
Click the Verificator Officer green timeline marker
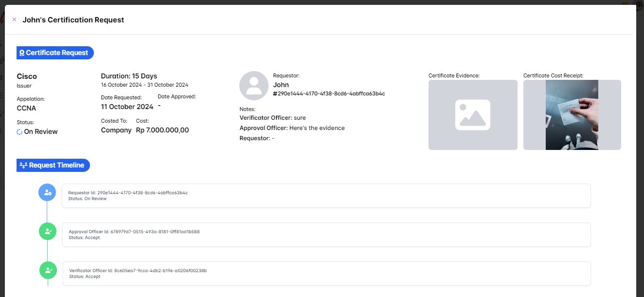(48, 270)
